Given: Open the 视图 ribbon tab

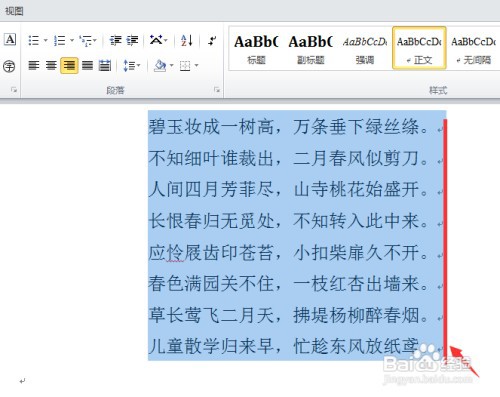Looking at the screenshot, I should click(14, 11).
